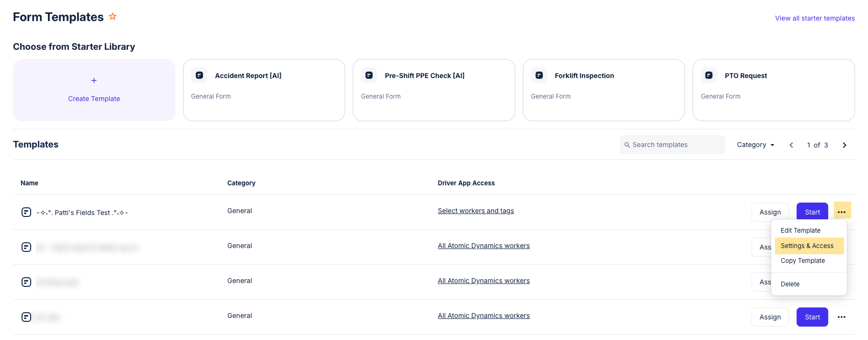
Task: Click the next page arrow in the templates pagination
Action: click(x=844, y=145)
